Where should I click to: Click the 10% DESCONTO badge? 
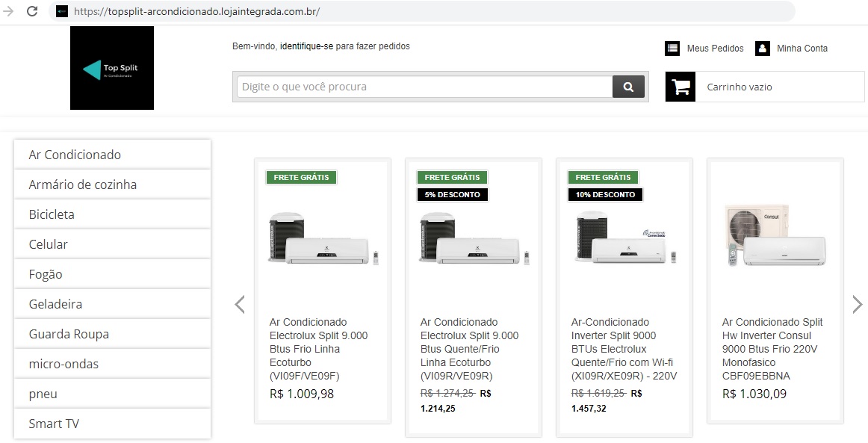pos(605,194)
